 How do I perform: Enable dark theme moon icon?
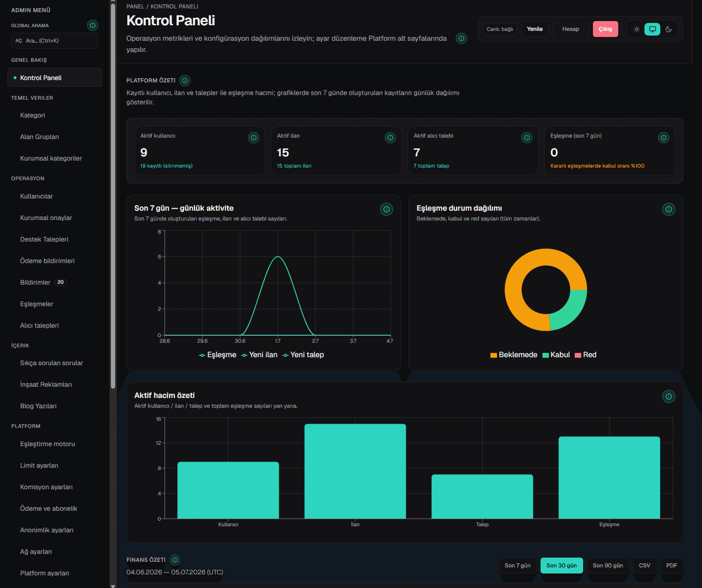[x=669, y=29]
